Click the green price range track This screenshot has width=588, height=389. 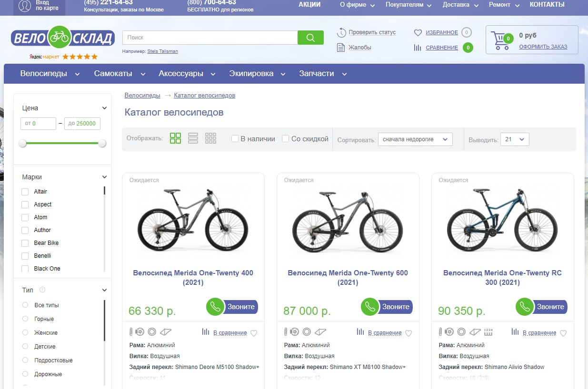click(x=62, y=143)
